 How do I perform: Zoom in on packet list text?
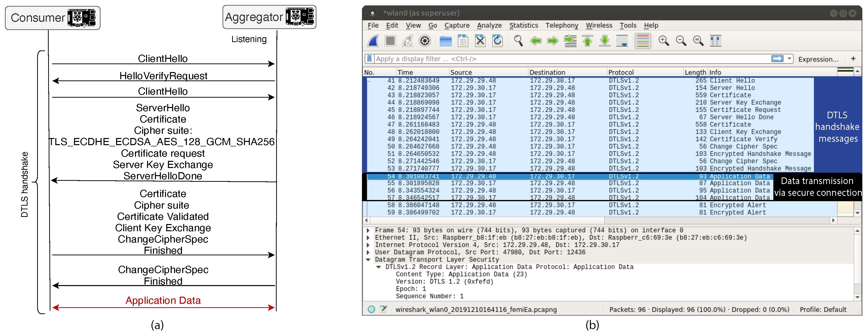pos(663,41)
